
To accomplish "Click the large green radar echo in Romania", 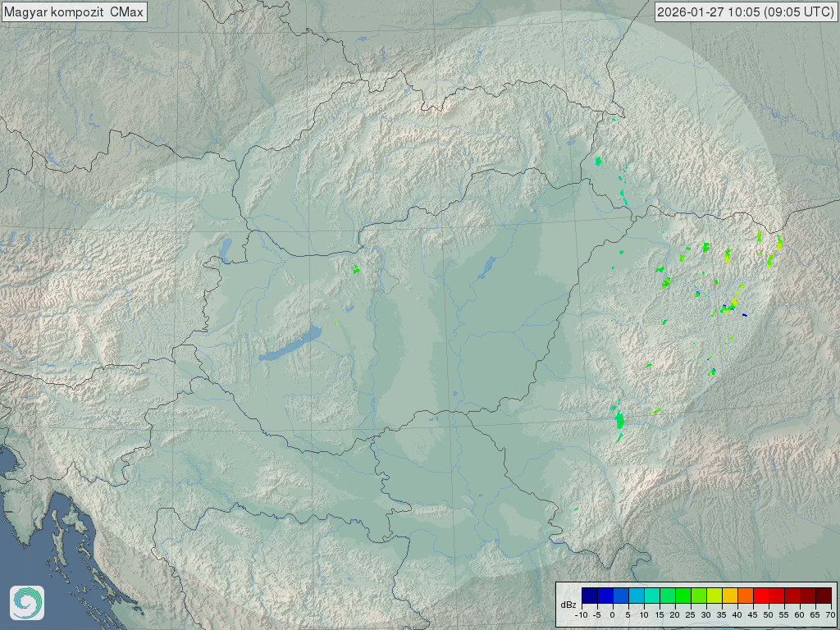I will point(619,421).
